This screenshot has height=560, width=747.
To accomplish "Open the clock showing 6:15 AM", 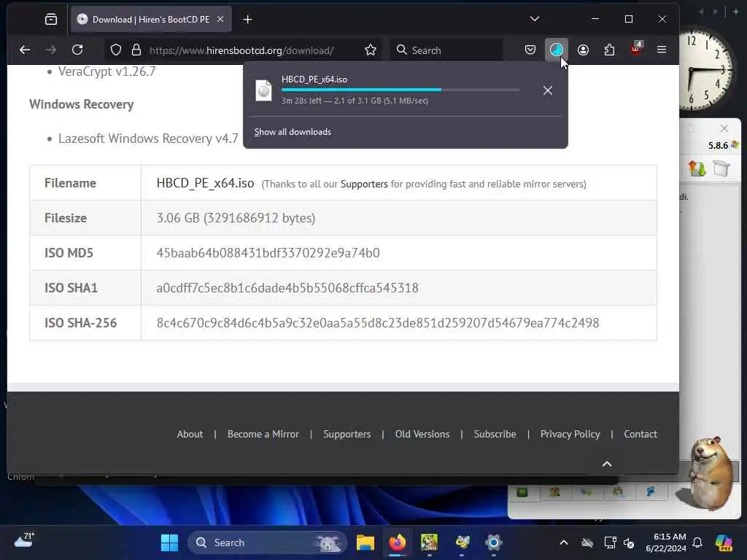I will 666,542.
